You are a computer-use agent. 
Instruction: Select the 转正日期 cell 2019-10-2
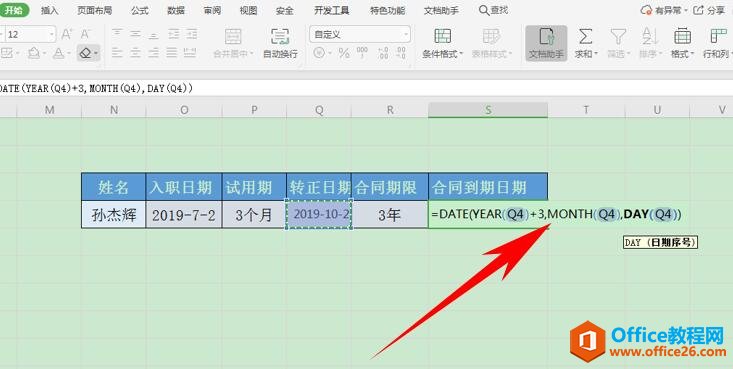(319, 215)
